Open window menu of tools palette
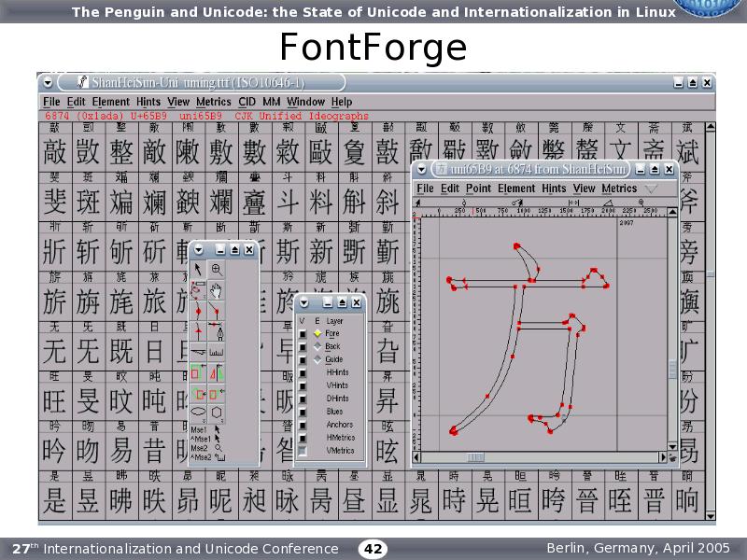The image size is (747, 560). click(198, 249)
